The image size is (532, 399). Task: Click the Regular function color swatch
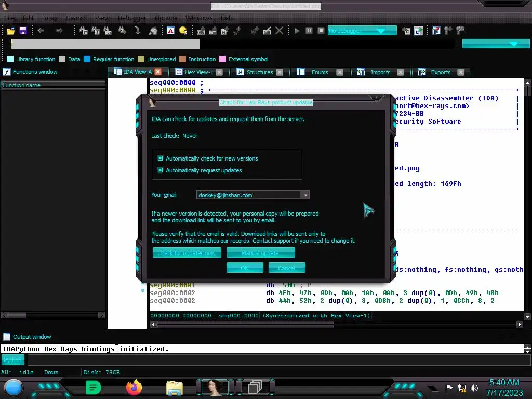87,59
